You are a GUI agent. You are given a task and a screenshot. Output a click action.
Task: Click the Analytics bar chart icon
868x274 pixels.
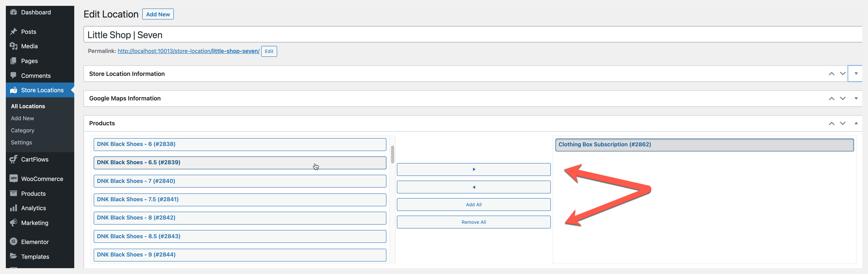tap(13, 208)
